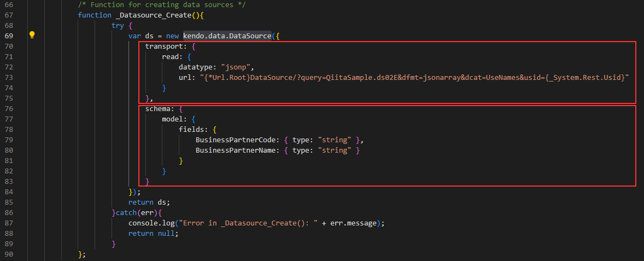Click line number 67 in the gutter
This screenshot has width=644, height=261.
[x=9, y=15]
